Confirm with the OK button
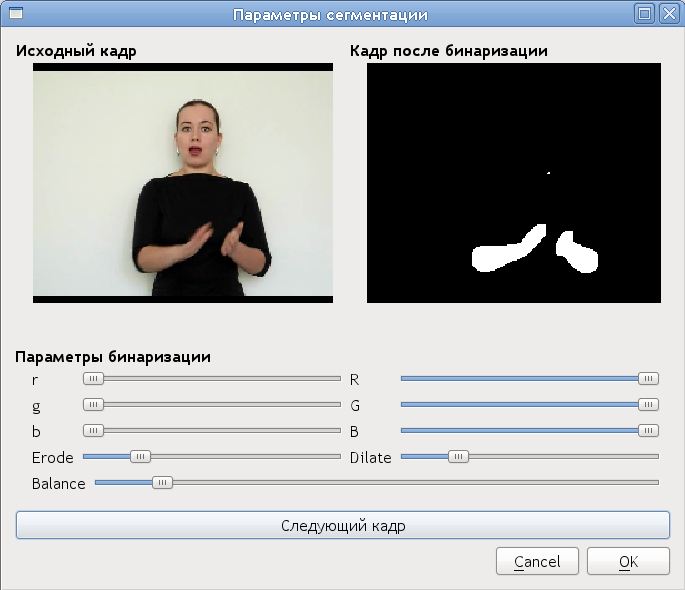Image resolution: width=685 pixels, height=590 pixels. point(628,561)
